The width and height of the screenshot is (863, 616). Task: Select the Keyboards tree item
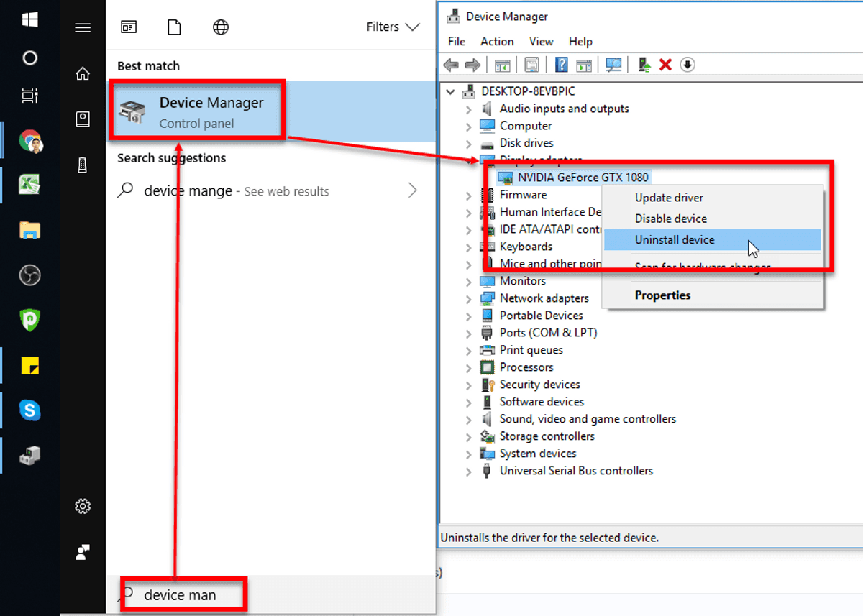click(x=526, y=247)
